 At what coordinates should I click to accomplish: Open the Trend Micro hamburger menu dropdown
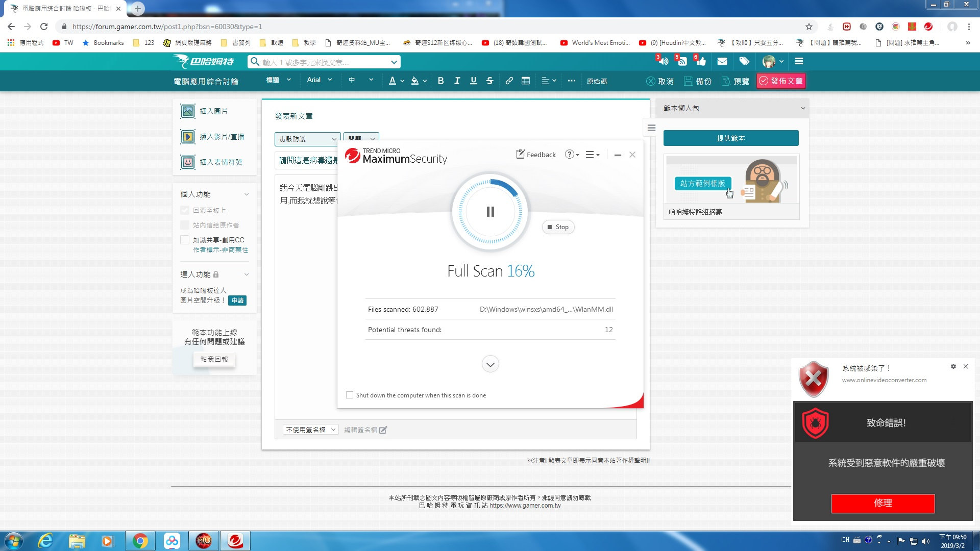tap(593, 155)
